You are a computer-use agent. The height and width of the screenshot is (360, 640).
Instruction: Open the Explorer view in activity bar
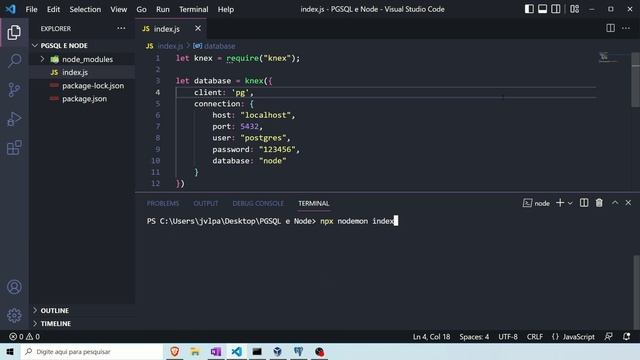[x=14, y=32]
